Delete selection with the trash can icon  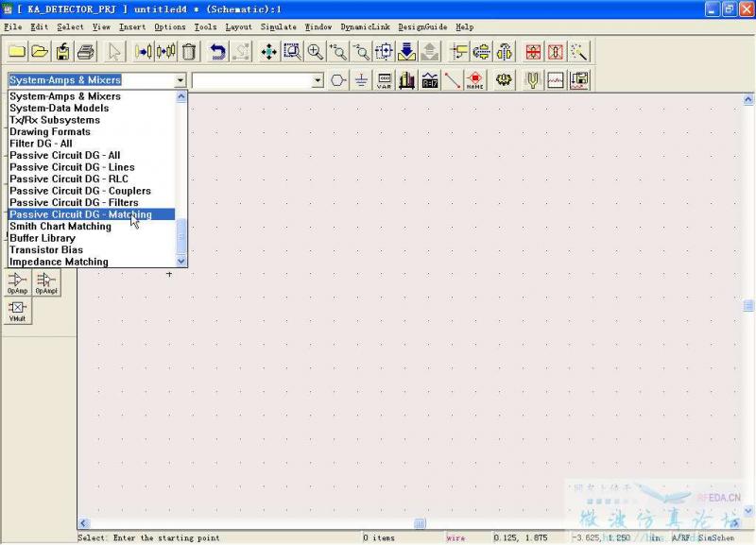click(x=190, y=52)
